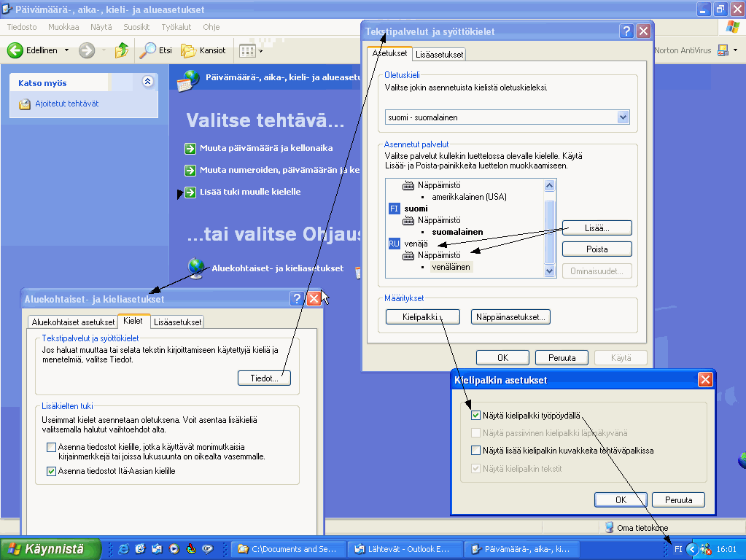
Task: Collapse the Katso myös panel
Action: (x=147, y=82)
